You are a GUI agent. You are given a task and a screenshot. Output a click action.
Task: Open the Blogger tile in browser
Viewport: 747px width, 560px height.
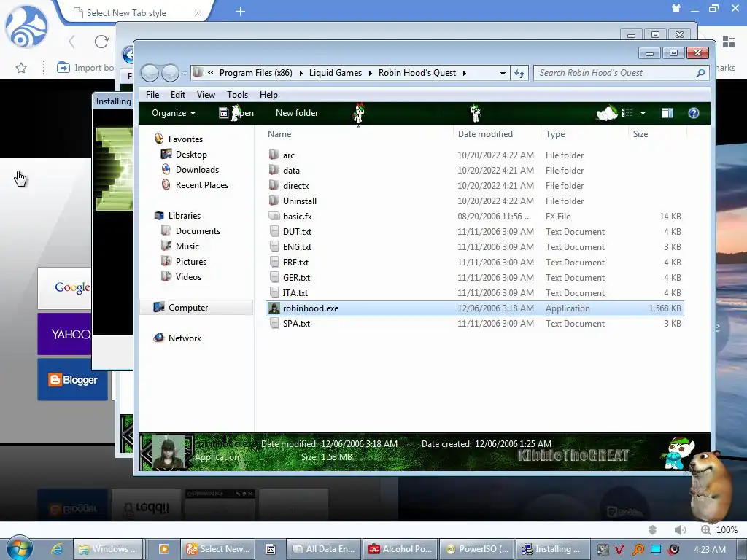point(72,379)
